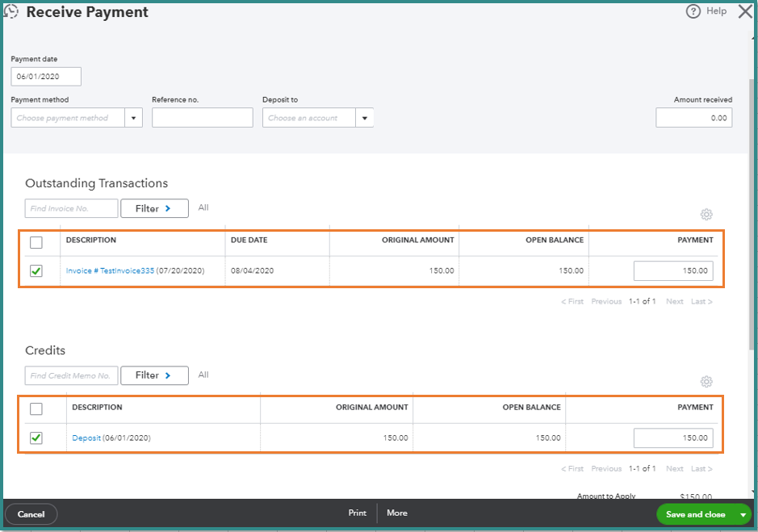
Task: Click ORIGINAL AMOUNT header in Credits table
Action: [x=372, y=407]
